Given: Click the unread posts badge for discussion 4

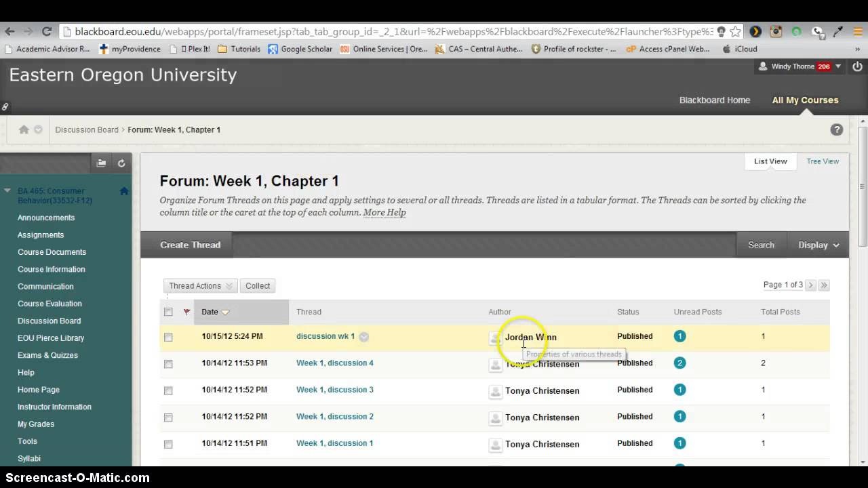Looking at the screenshot, I should pos(679,363).
